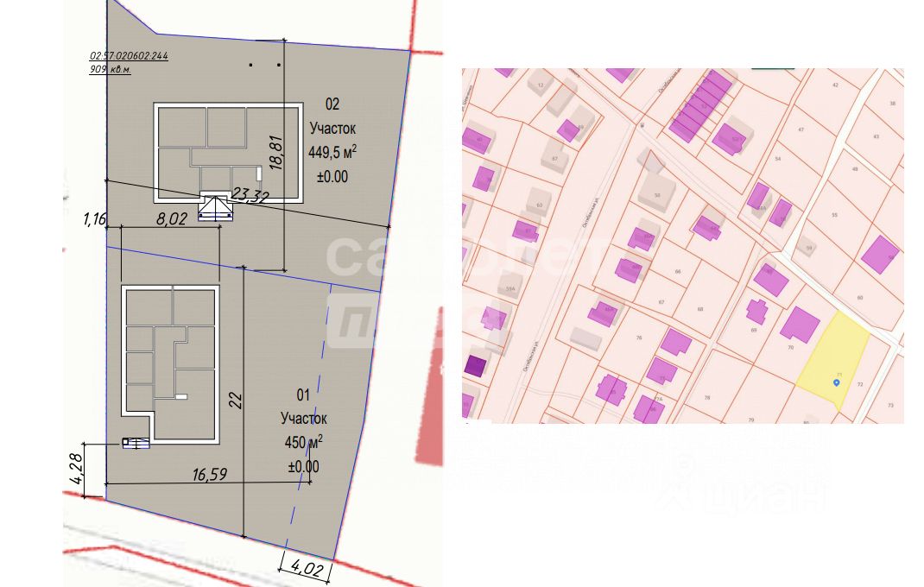Click building number 58 on the map
This screenshot has width=924, height=587.
[x=657, y=195]
